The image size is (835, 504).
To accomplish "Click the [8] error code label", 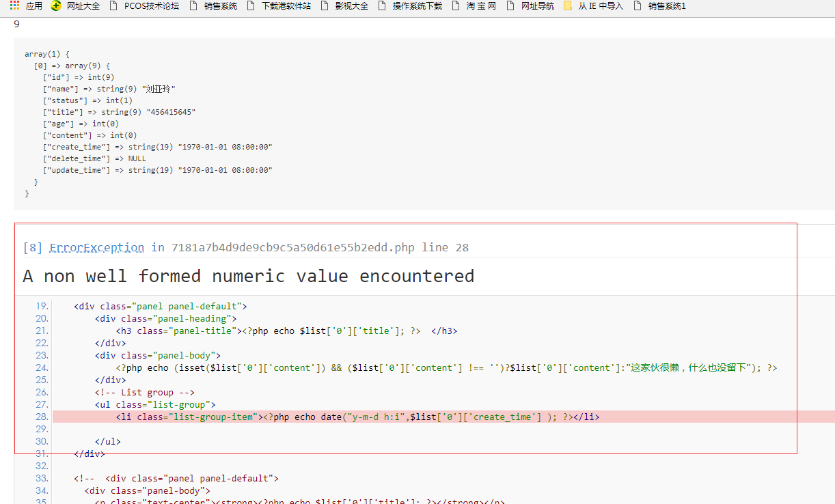I will (x=33, y=247).
